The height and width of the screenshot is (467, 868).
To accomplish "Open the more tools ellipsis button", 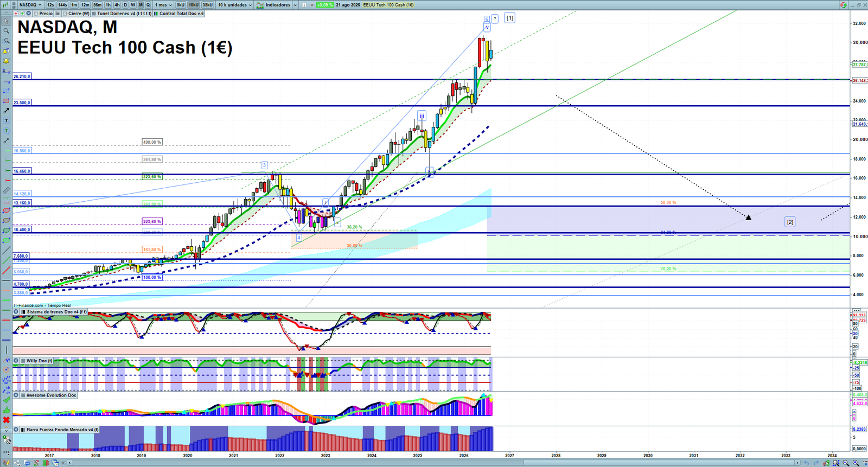I will click(7, 452).
